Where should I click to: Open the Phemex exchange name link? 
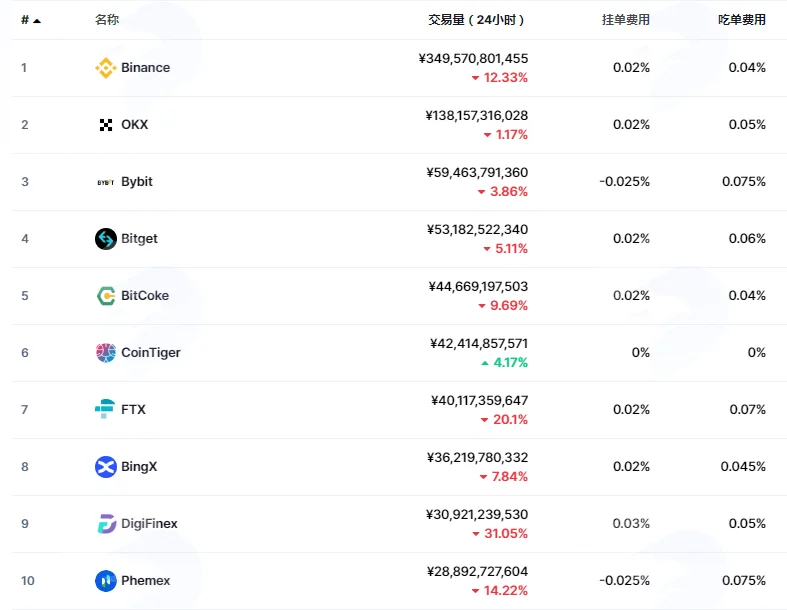[146, 581]
